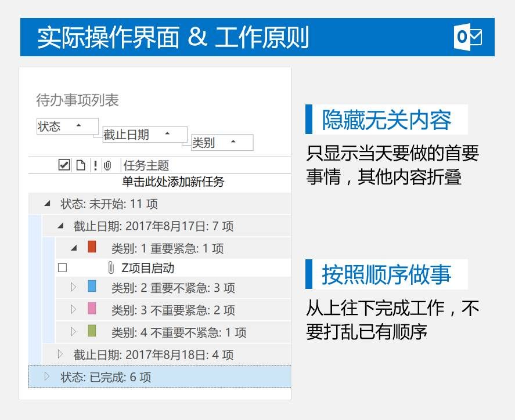This screenshot has width=515, height=420.
Task: Select 截止日期: 2017年8月18日: 4 项 label
Action: pos(153,354)
